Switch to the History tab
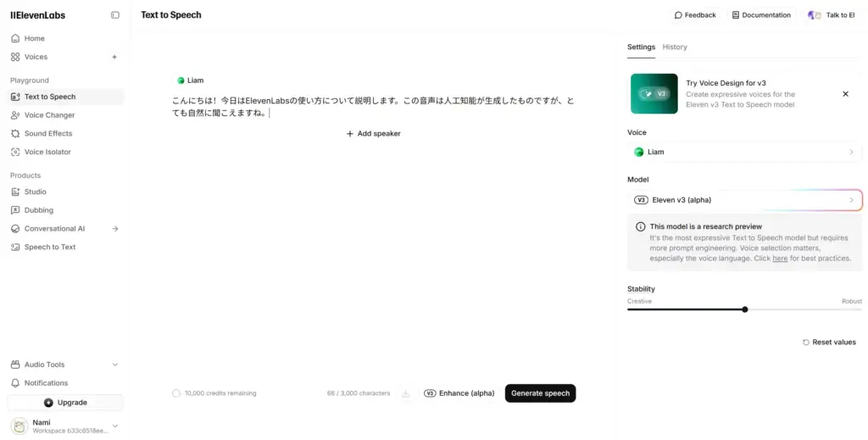 (675, 47)
